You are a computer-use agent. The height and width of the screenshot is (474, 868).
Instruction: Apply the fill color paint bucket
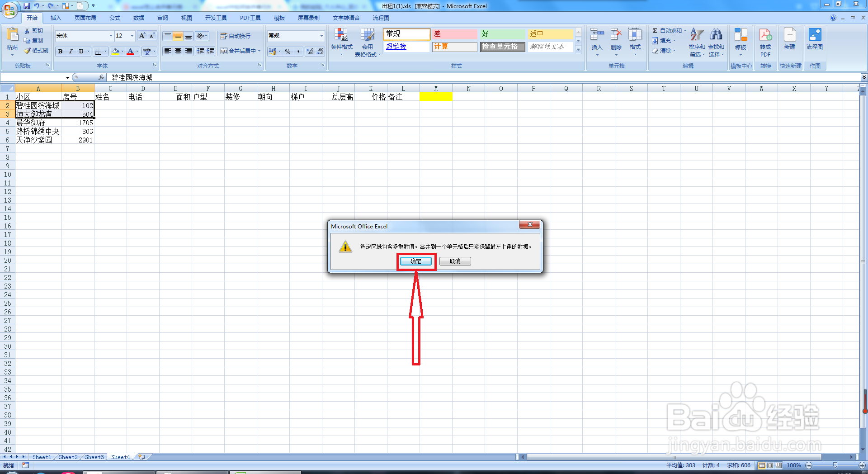point(116,52)
